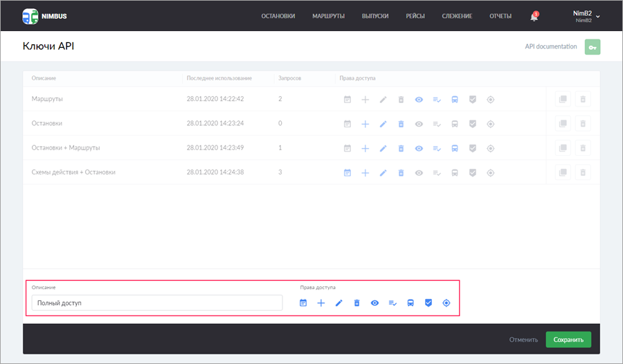Toggle checklist permission in new key form
Image resolution: width=623 pixels, height=364 pixels.
pyautogui.click(x=392, y=303)
